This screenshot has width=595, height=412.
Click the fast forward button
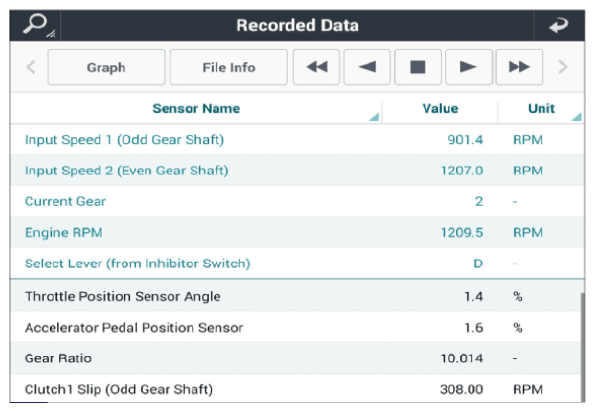[x=519, y=67]
